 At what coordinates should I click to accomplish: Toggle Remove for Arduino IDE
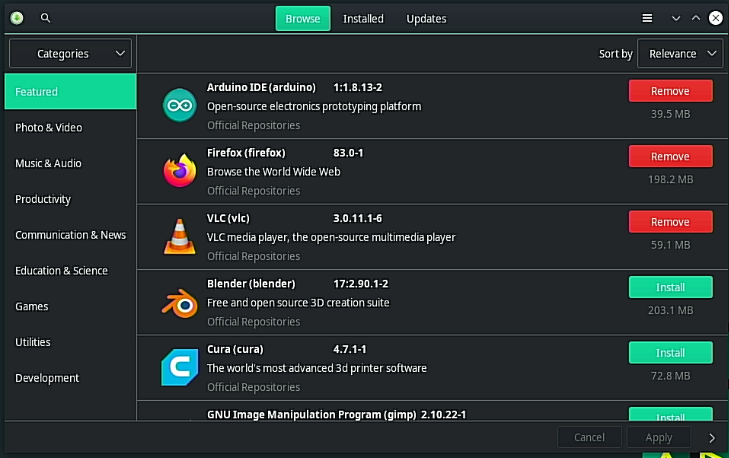[670, 91]
